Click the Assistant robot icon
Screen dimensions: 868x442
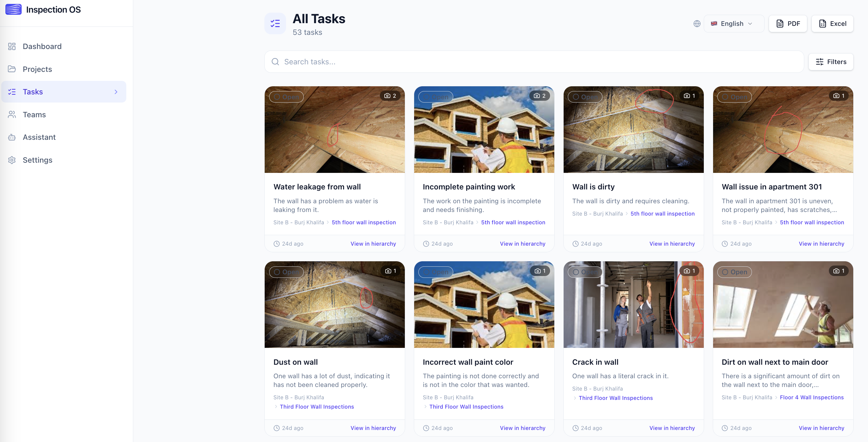[12, 137]
